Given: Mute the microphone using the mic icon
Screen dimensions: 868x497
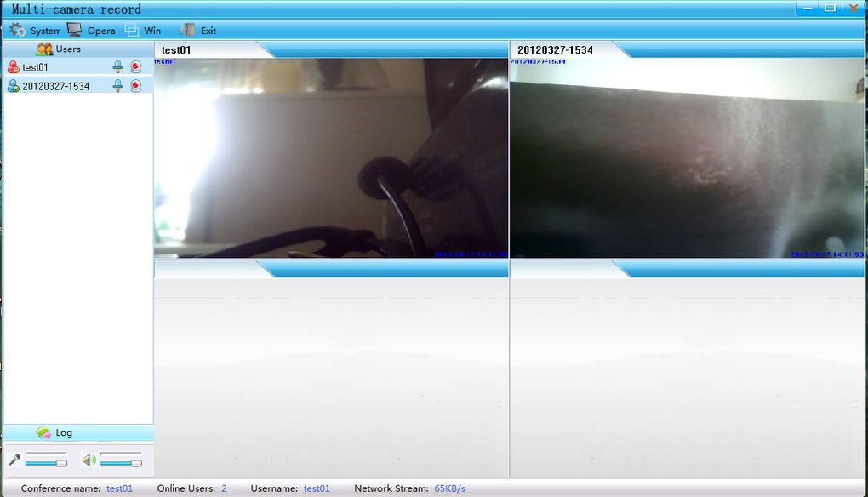Looking at the screenshot, I should pos(14,460).
